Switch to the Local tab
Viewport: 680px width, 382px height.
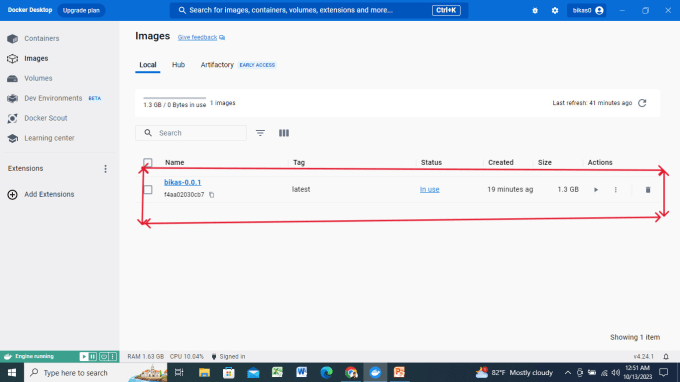(x=147, y=65)
